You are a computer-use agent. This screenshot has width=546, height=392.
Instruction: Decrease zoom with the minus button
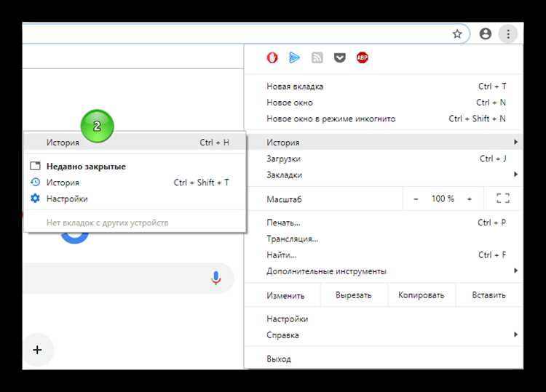point(416,199)
